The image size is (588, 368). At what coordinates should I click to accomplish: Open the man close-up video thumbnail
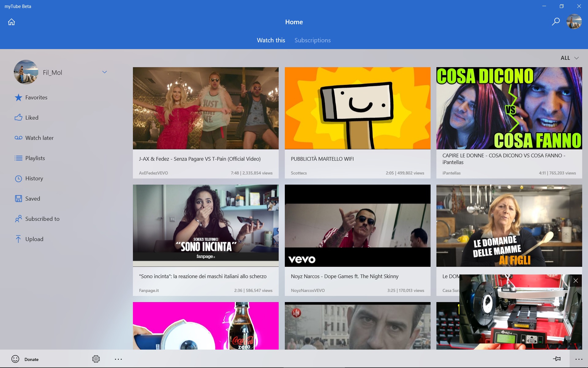[x=357, y=326]
